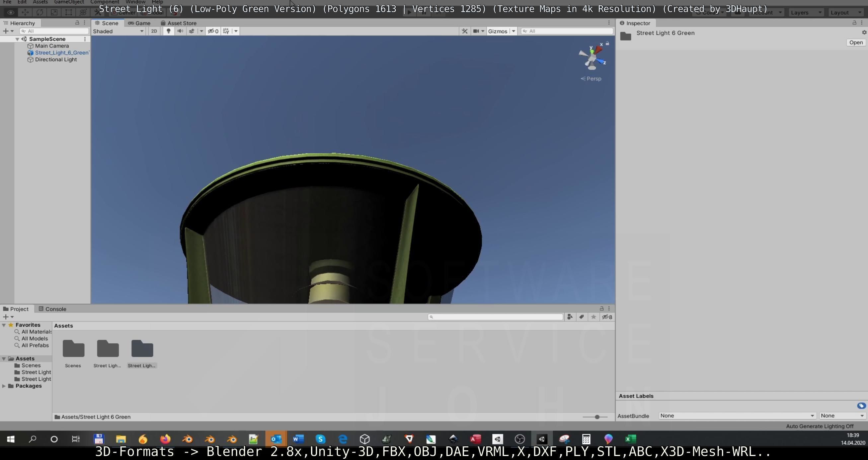
Task: Open scene camera settings dropdown
Action: click(x=478, y=31)
